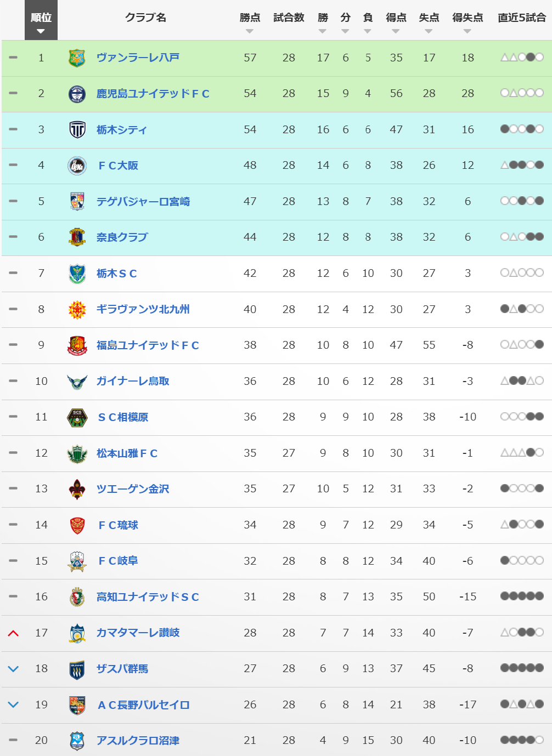Click the Zweigen Kanazawa fleur-de-lis crest

point(77,489)
